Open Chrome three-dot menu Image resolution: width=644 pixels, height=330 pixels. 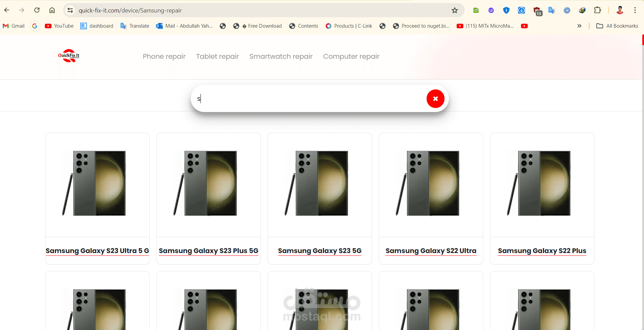[635, 10]
